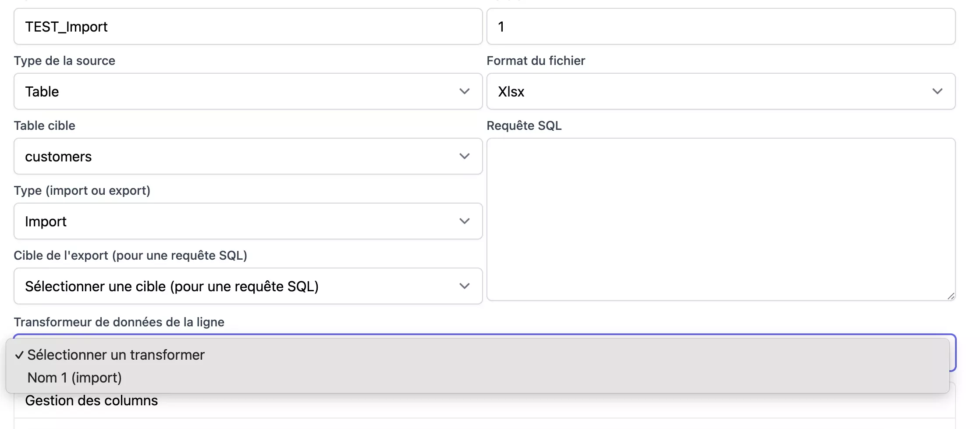Click the resize handle of the Requête SQL textarea
980x429 pixels.
(x=950, y=296)
